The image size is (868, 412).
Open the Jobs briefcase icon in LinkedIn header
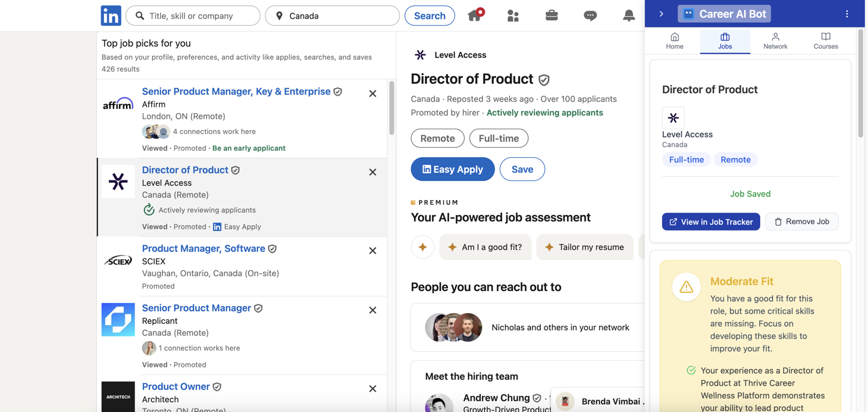[x=551, y=15]
